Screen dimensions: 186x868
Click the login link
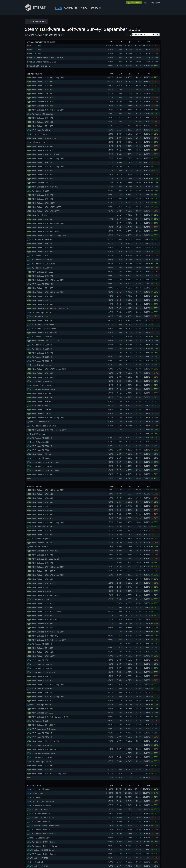145,3
